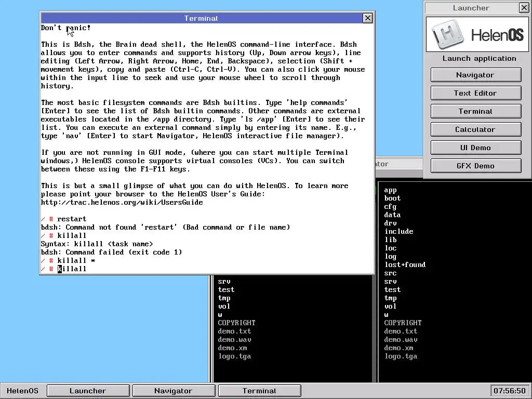Select COPYRIGHT file in Navigator right panel
This screenshot has height=399, width=532.
(403, 323)
